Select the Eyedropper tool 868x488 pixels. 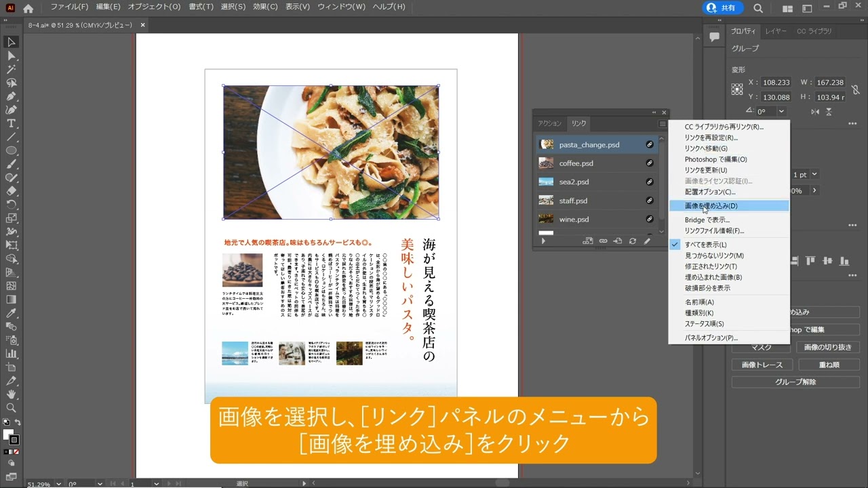(x=12, y=313)
